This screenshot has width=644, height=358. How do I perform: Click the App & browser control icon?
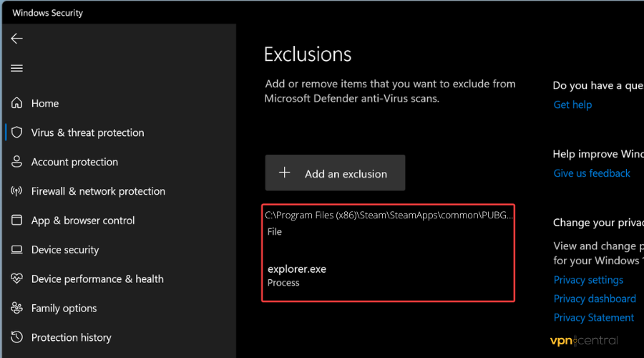pos(16,221)
